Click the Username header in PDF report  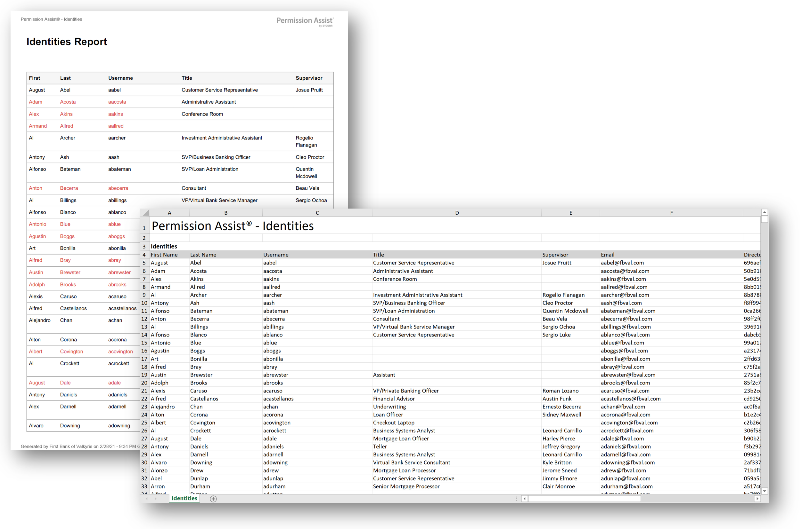120,77
